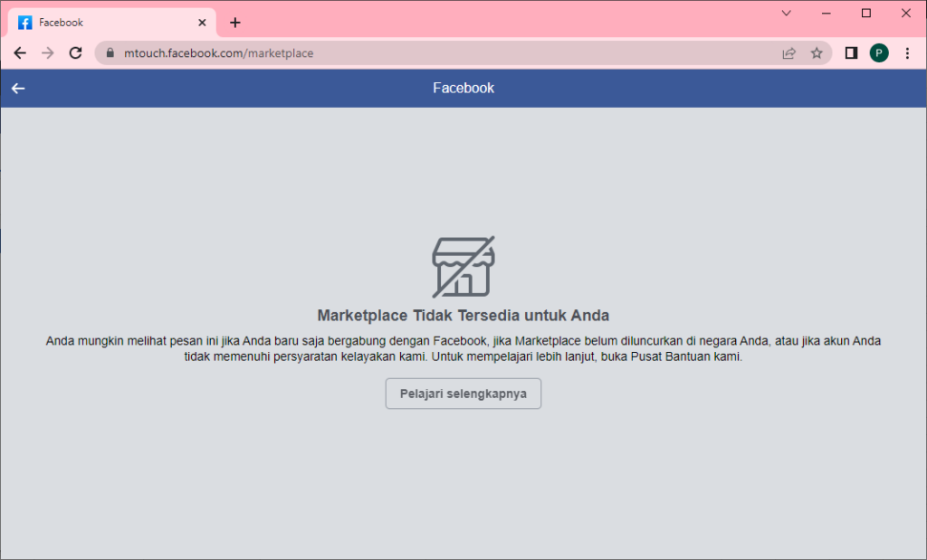Image resolution: width=927 pixels, height=560 pixels.
Task: Select the Facebook browser tab
Action: tap(100, 22)
